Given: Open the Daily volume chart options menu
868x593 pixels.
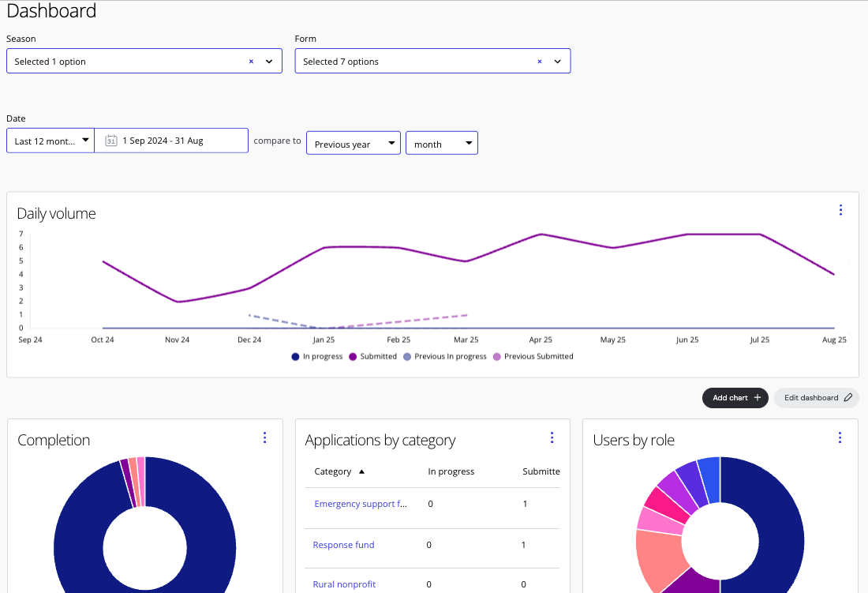Looking at the screenshot, I should (840, 210).
